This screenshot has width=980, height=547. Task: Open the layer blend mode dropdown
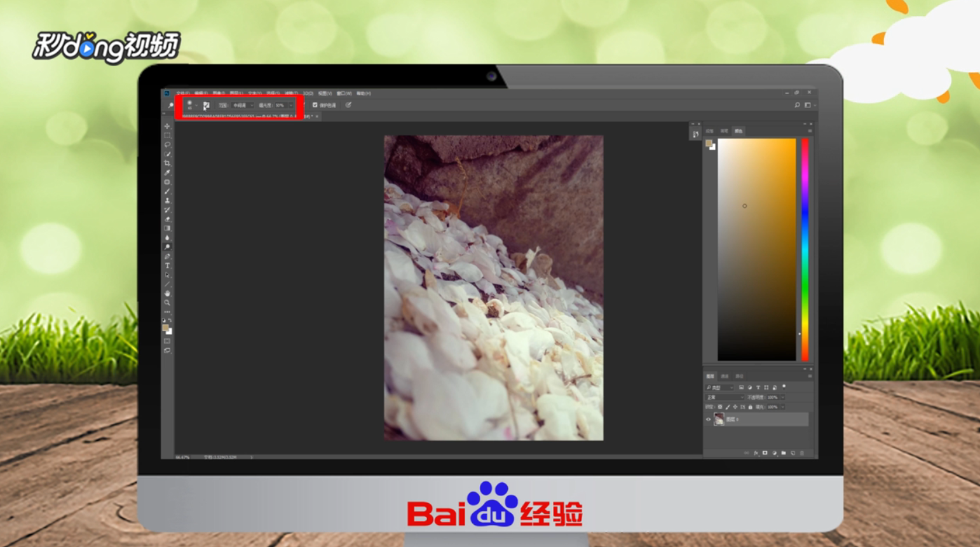tap(724, 398)
